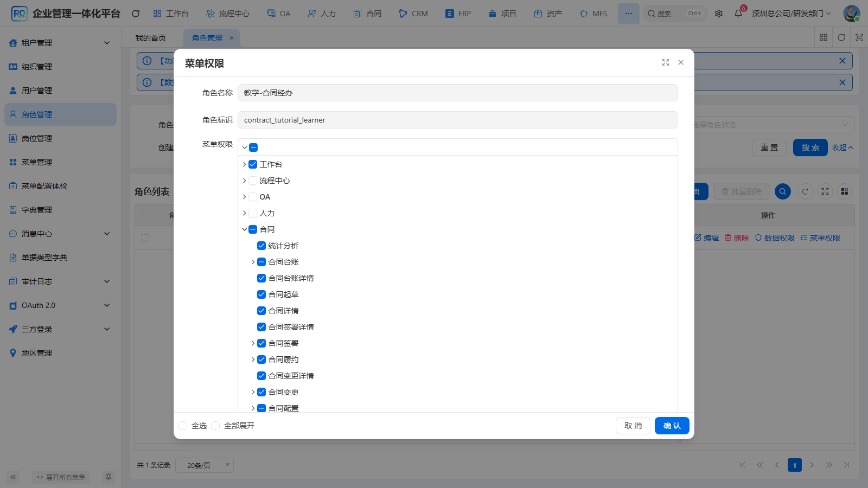
Task: Collapse the sidebar with double-arrow icon
Action: (13, 477)
